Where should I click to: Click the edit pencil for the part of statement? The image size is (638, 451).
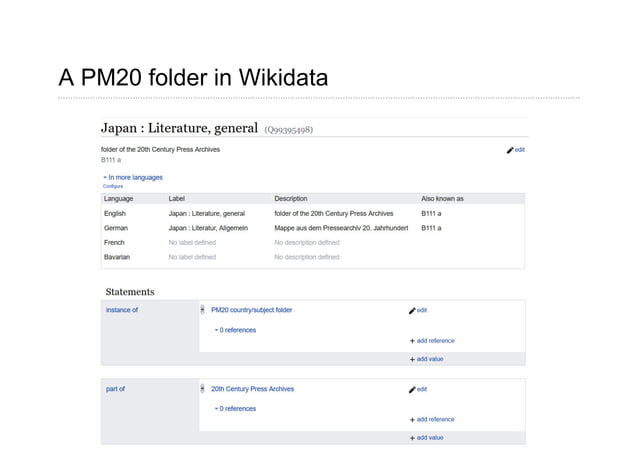(x=412, y=389)
